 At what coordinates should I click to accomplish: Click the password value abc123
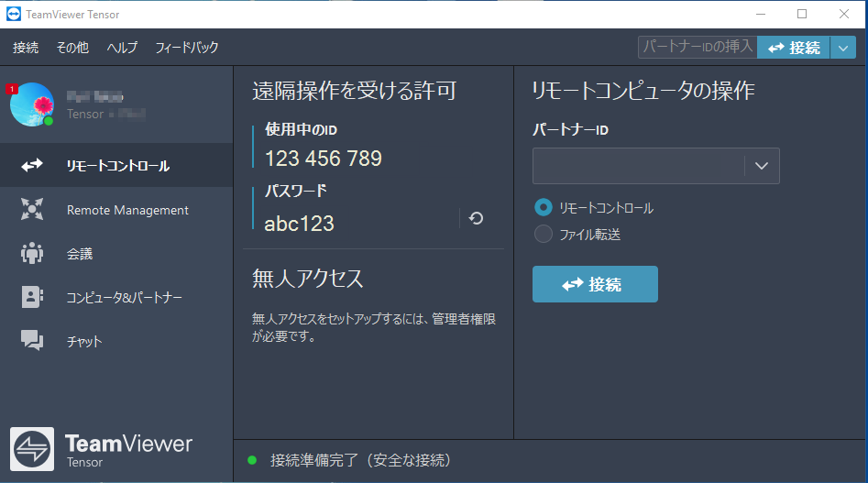click(299, 224)
